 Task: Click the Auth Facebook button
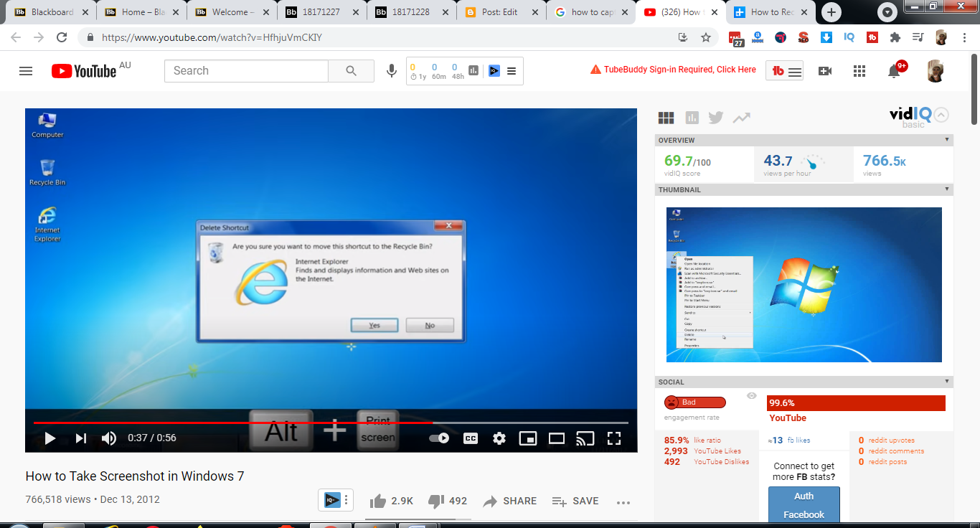click(x=804, y=505)
